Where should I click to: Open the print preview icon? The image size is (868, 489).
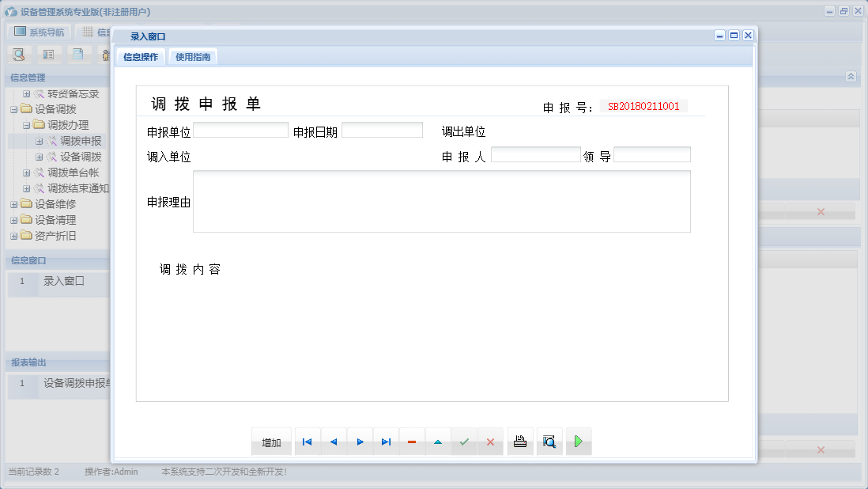(x=549, y=442)
